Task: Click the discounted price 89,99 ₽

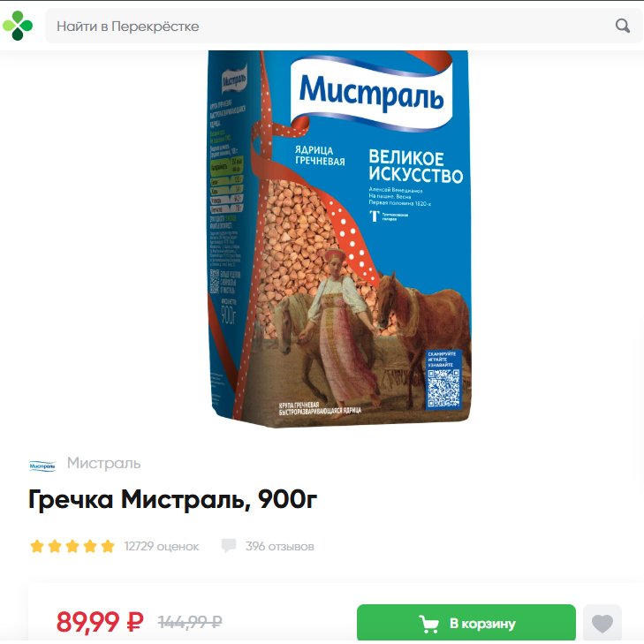Action: (x=100, y=621)
